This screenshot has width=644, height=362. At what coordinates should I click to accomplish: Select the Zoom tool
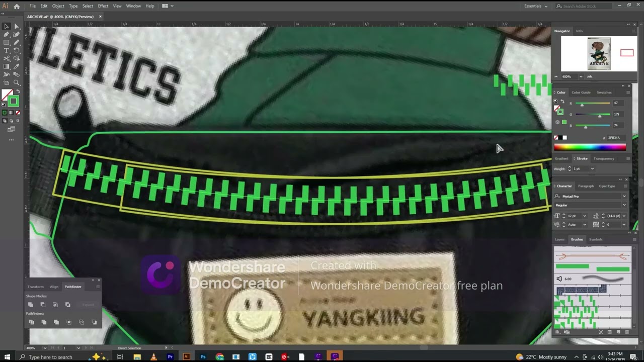click(x=16, y=82)
